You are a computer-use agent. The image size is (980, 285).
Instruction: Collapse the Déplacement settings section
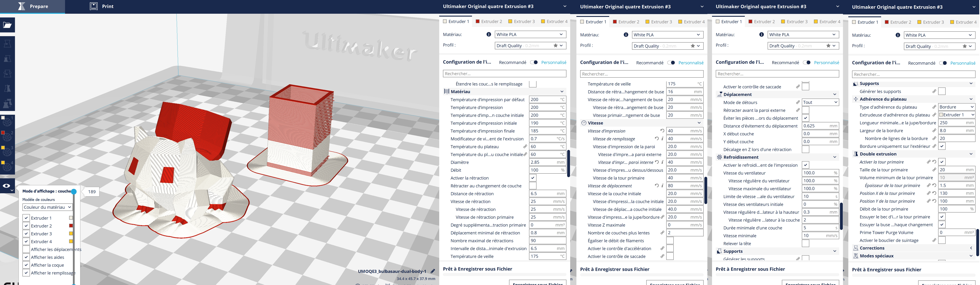(x=835, y=94)
